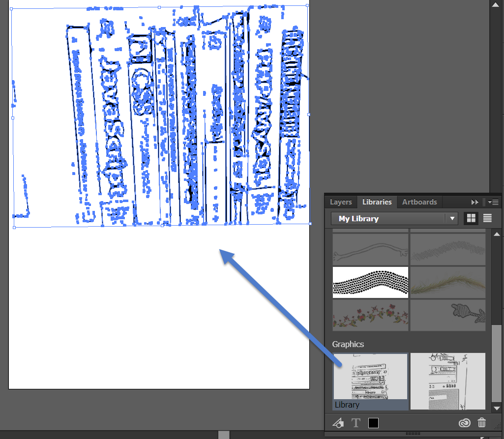Click the trash Delete icon
Screen dimensions: 504x439
[x=481, y=423]
